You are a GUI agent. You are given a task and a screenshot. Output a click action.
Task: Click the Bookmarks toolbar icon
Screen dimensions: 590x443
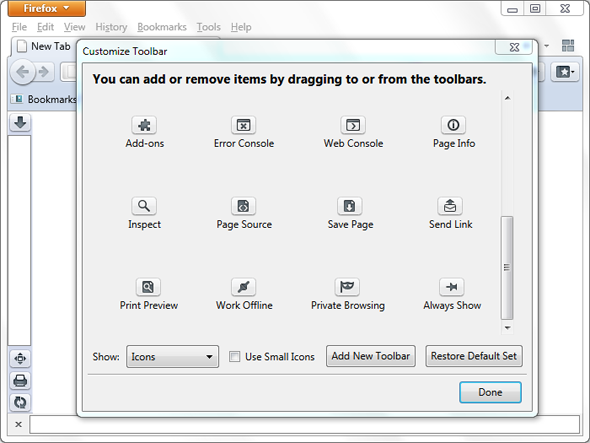point(17,99)
